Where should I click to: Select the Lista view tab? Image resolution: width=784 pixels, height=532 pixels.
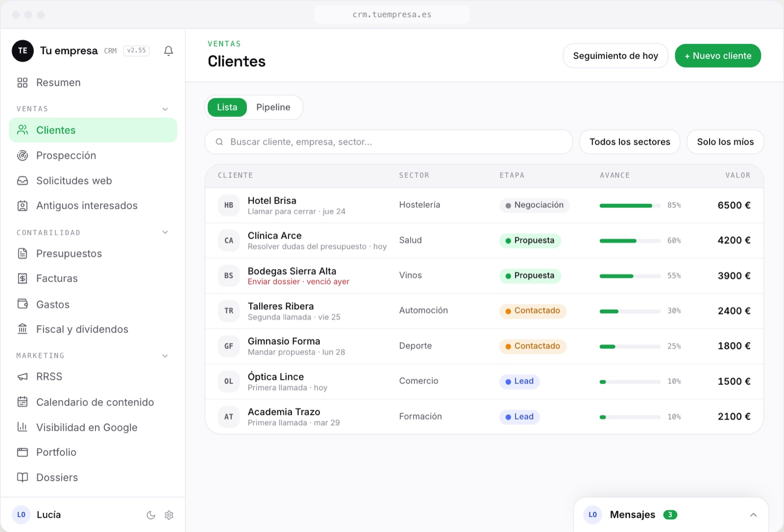tap(227, 107)
